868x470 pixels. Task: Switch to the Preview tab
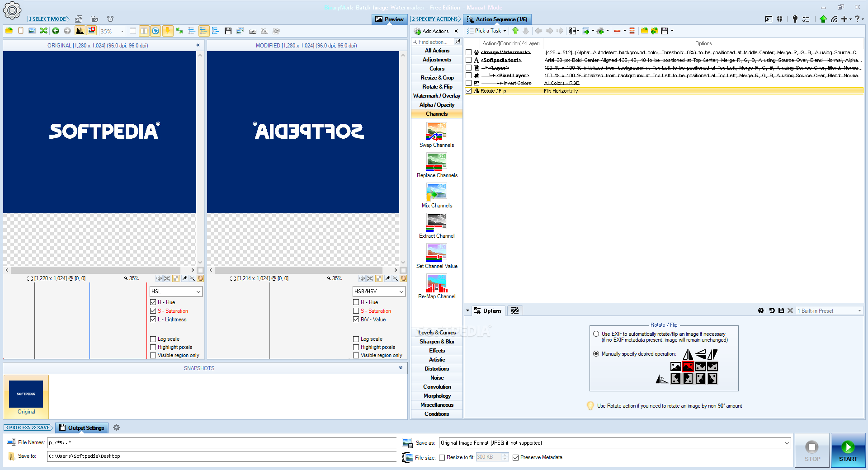click(389, 19)
